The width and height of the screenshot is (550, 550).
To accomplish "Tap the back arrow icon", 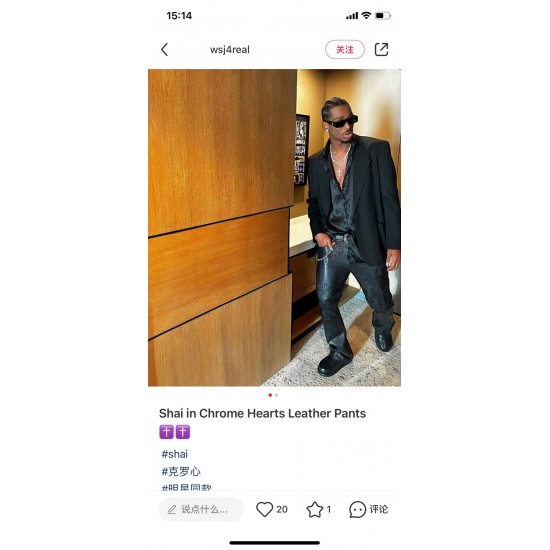I will click(165, 49).
